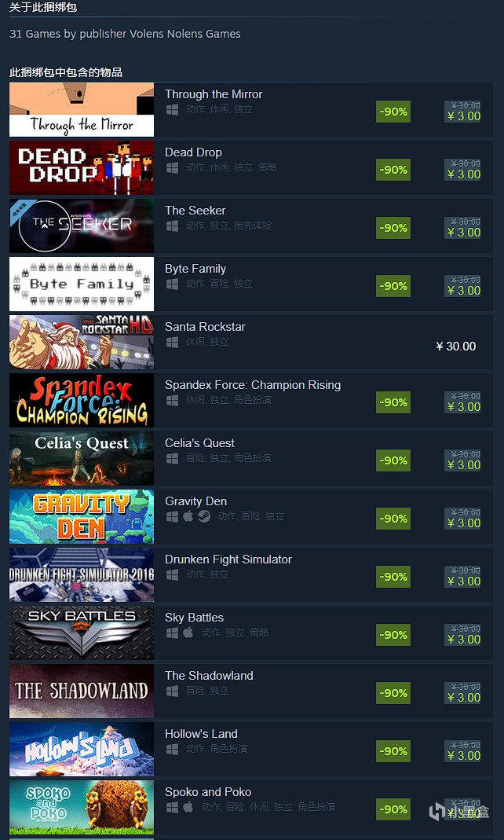Click the -90% discount badge for The Shadowland
Viewport: 504px width, 840px height.
coord(393,693)
